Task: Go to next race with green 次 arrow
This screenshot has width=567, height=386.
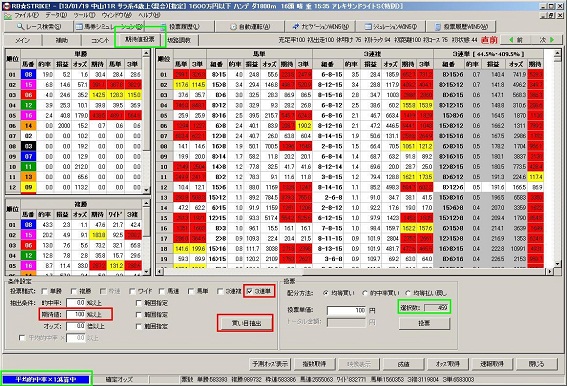Action: [547, 40]
